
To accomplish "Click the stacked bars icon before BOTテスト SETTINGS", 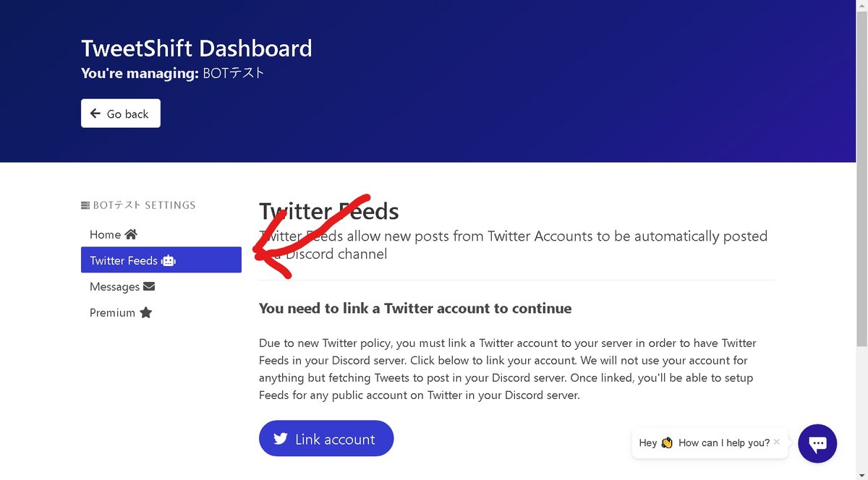I will coord(85,205).
